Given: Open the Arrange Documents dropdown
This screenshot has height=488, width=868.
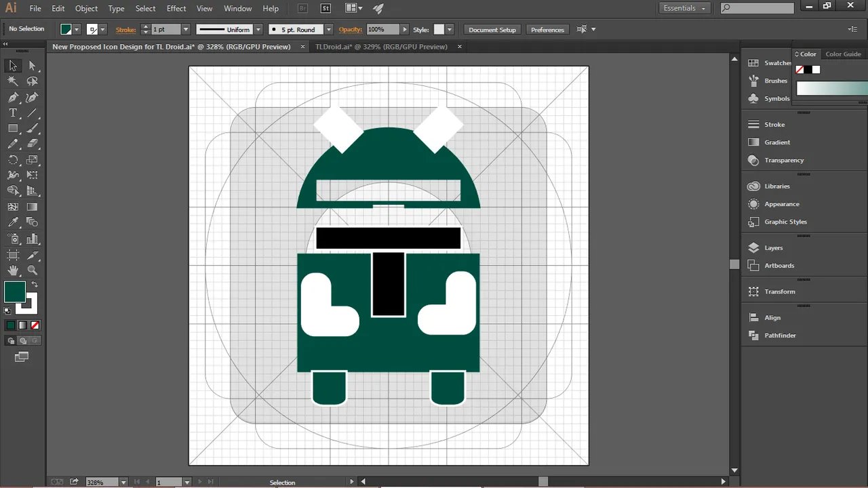Looking at the screenshot, I should click(x=353, y=8).
